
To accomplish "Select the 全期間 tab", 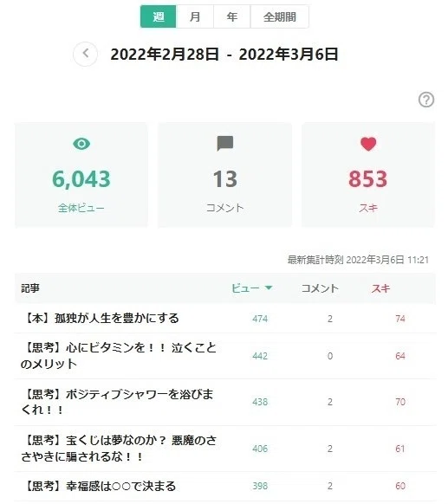I will coord(280,16).
